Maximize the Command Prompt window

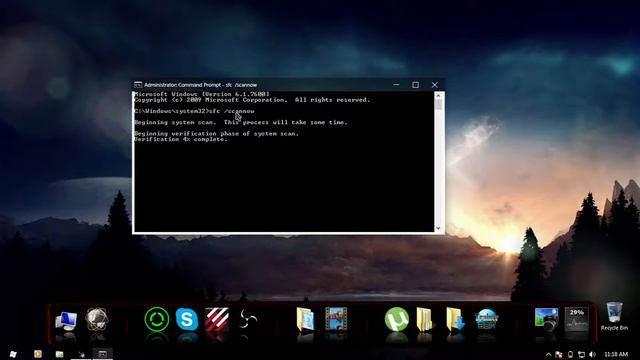(416, 84)
